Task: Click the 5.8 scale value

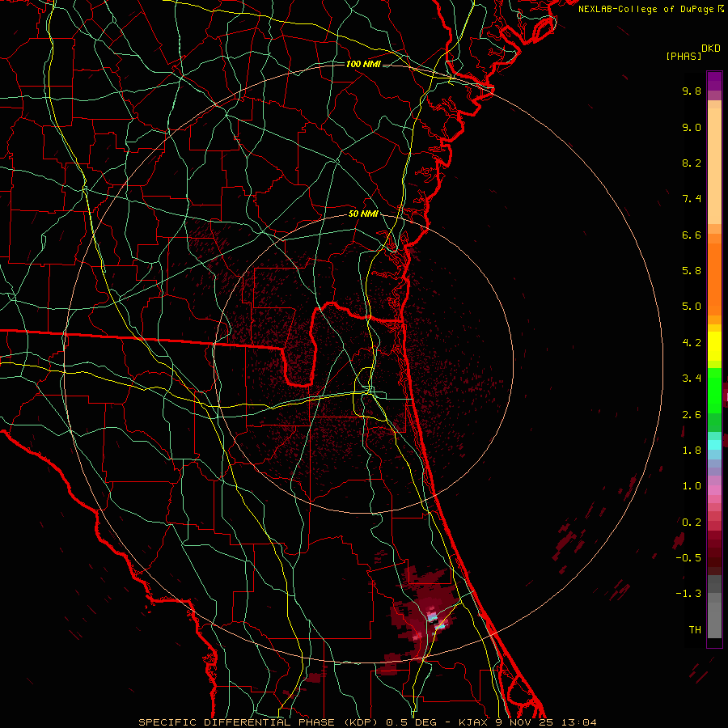Action: pyautogui.click(x=692, y=271)
